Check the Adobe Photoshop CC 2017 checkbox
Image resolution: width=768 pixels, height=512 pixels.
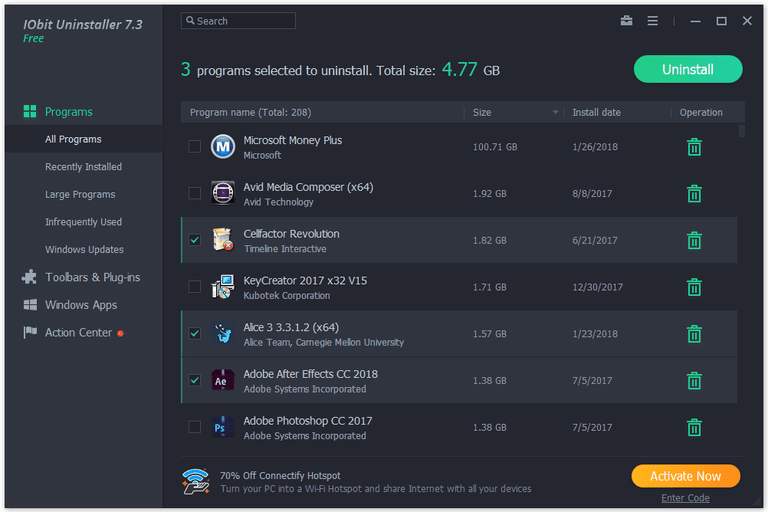tap(194, 427)
